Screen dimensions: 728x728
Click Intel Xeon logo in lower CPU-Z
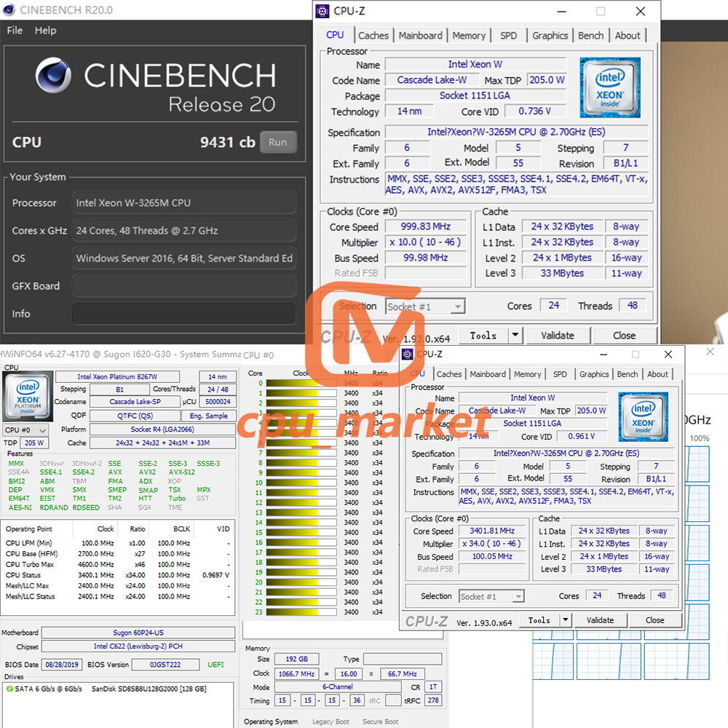pos(643,416)
